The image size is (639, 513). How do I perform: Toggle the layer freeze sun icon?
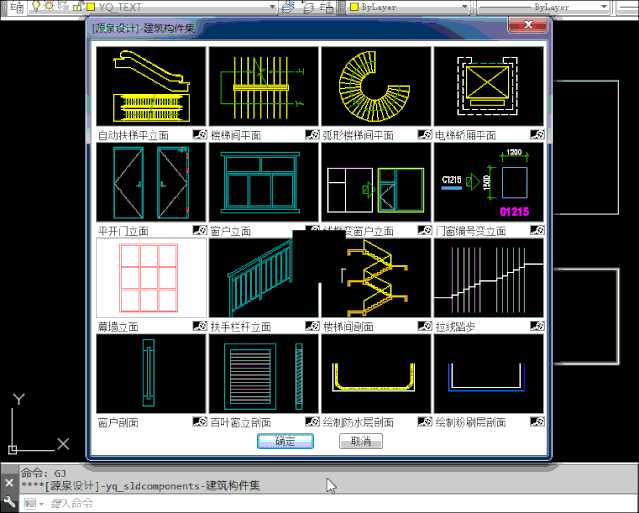[x=50, y=7]
